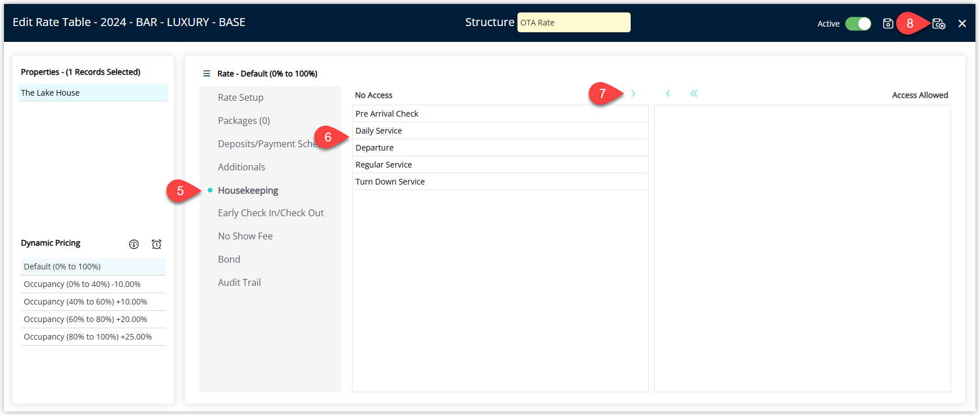
Task: Select Daily Service in No Access list
Action: tap(500, 131)
